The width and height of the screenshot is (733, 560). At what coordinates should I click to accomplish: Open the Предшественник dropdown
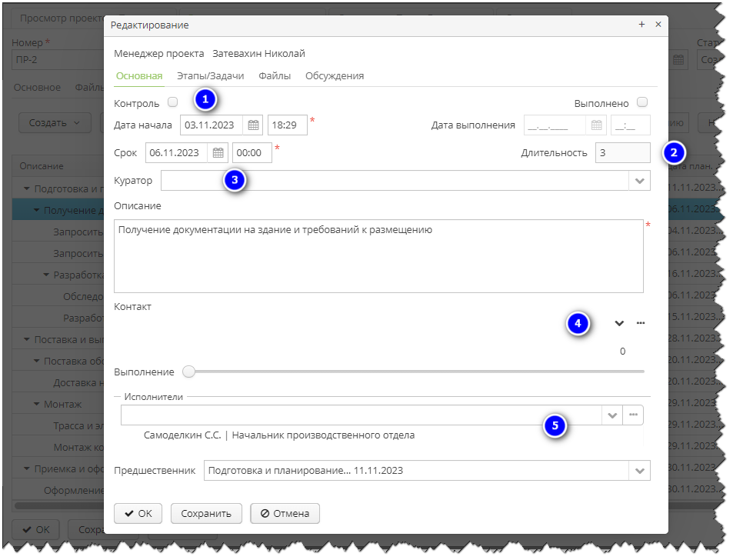(639, 471)
